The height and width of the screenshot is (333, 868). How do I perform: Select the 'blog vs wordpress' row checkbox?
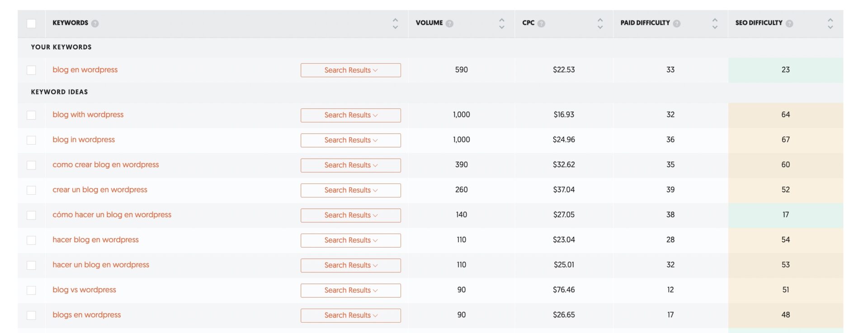coord(31,290)
